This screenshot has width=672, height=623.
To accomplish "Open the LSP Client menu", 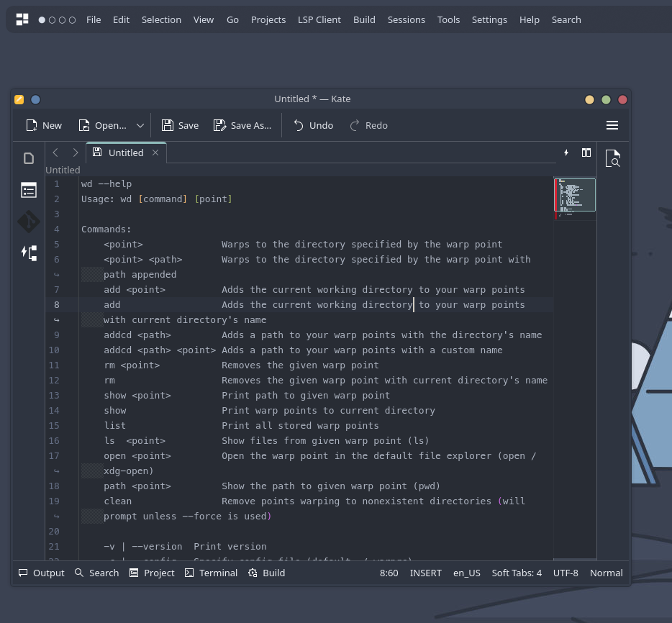I will click(x=319, y=19).
